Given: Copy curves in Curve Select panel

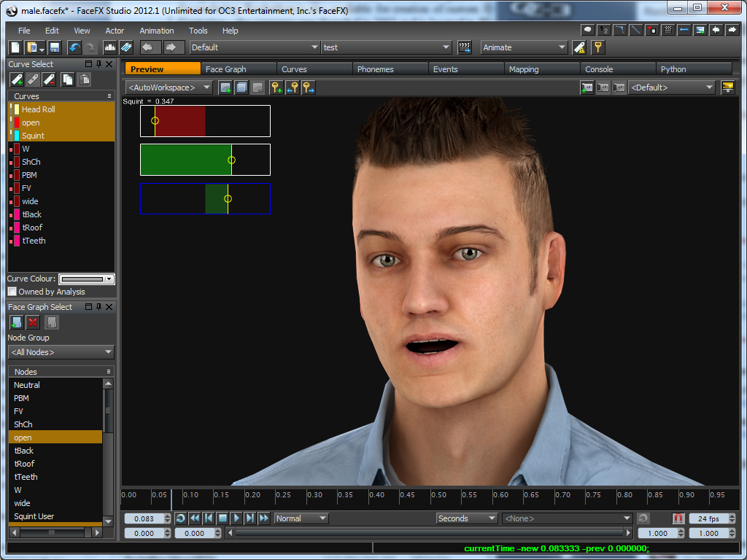Looking at the screenshot, I should coord(68,79).
